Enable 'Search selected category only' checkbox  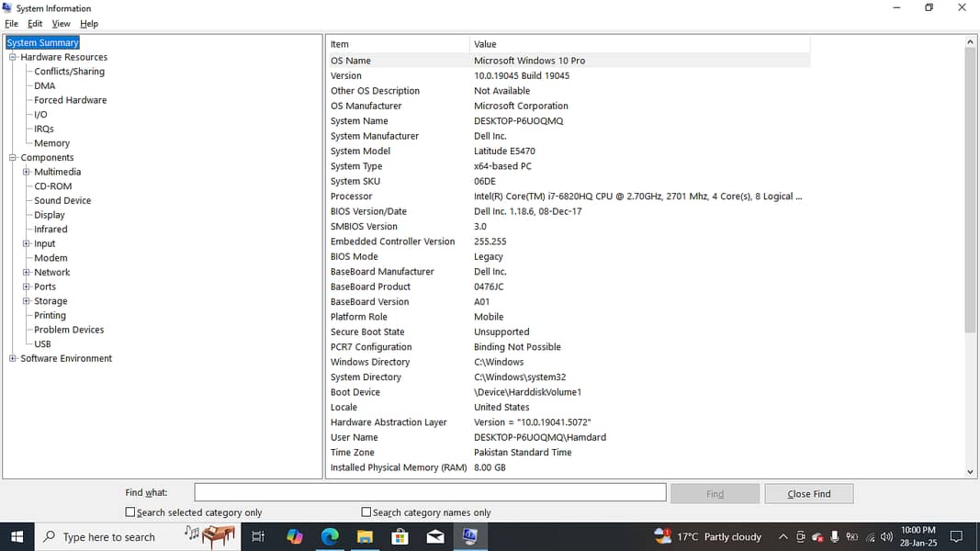[x=130, y=512]
